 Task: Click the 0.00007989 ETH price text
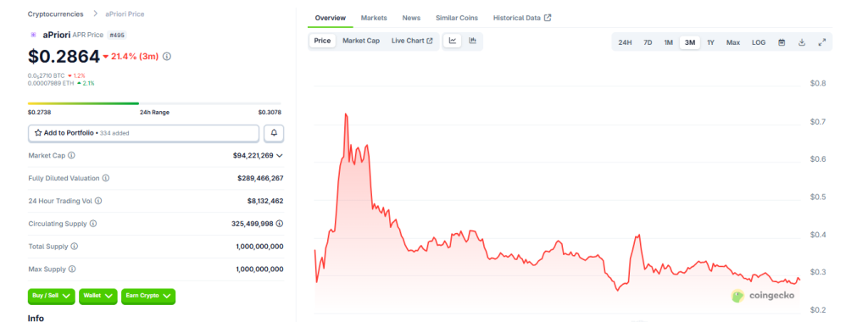(50, 83)
